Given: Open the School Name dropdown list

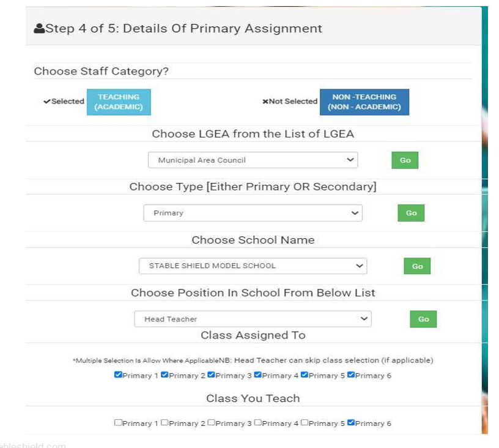Looking at the screenshot, I should tap(253, 266).
